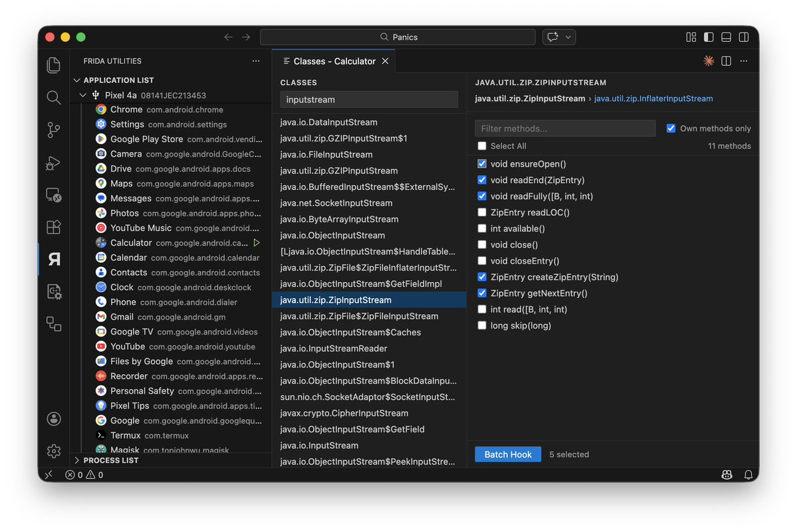Check void close() method

click(482, 244)
